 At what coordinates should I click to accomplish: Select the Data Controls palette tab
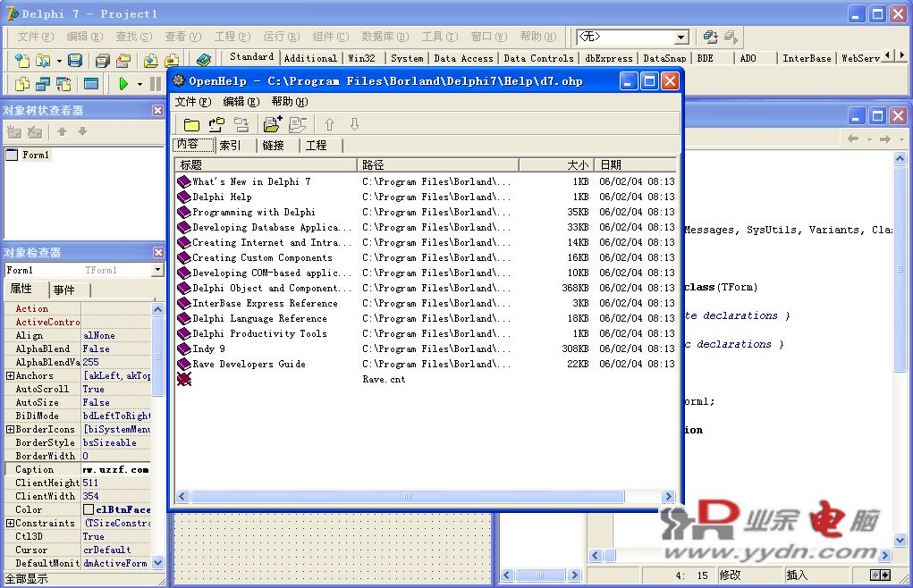click(x=538, y=58)
